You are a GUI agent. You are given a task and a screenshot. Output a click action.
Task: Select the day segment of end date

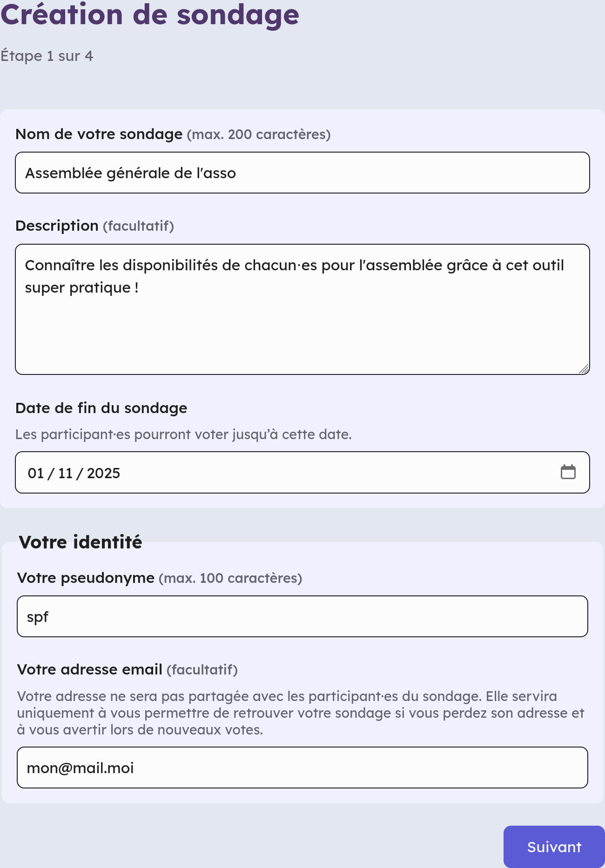coord(36,473)
